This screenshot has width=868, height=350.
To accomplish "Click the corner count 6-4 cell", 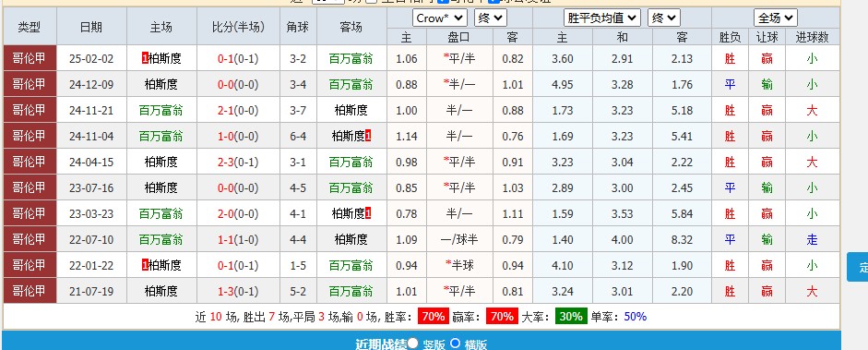I will [x=298, y=137].
